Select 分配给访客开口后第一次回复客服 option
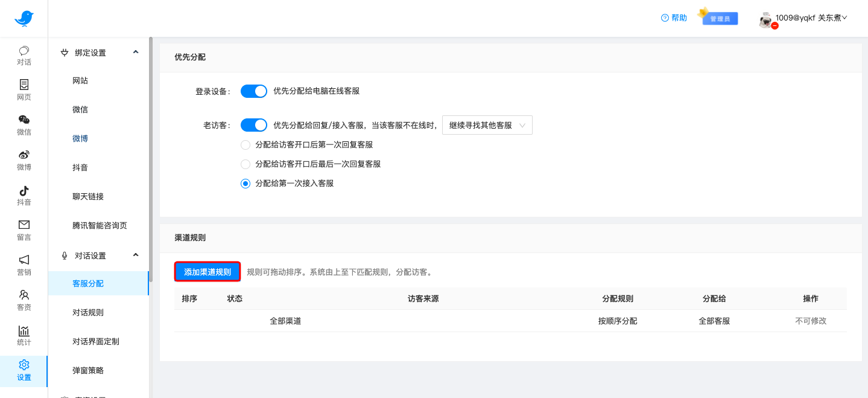 [x=246, y=144]
